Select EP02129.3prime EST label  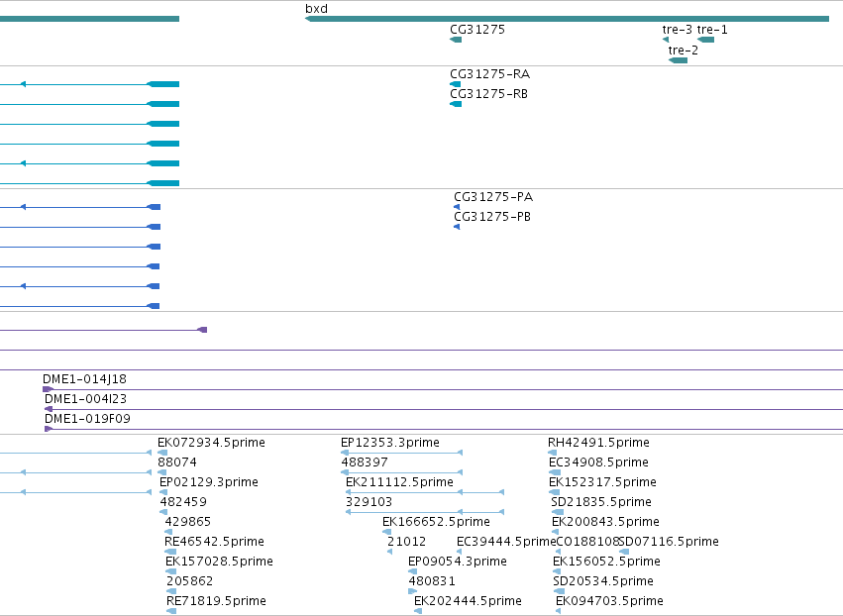pyautogui.click(x=209, y=482)
